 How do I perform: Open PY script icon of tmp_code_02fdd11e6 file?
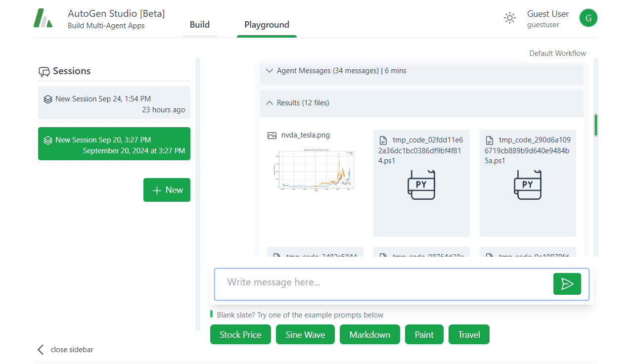[x=421, y=184]
